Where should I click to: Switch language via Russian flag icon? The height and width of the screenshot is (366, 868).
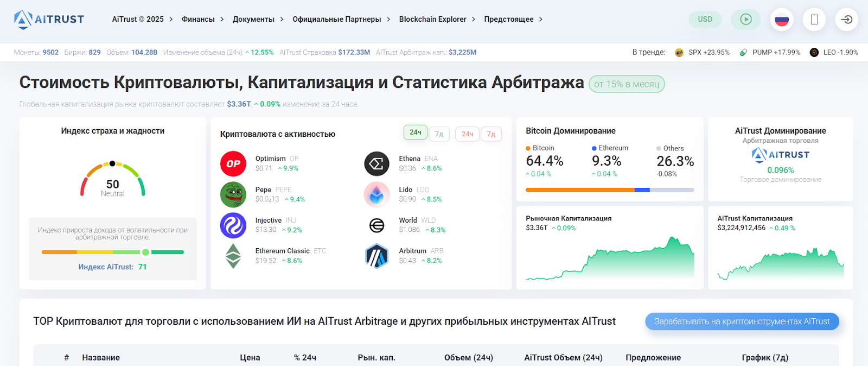coord(782,20)
